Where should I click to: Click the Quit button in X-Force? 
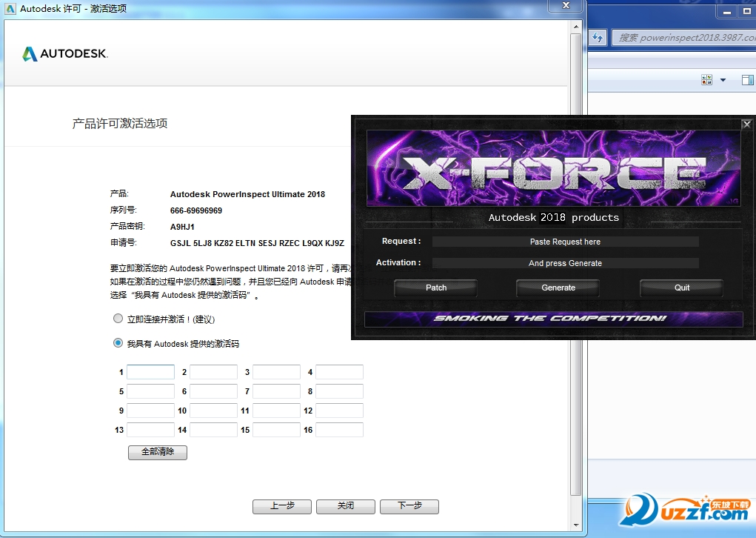coord(682,288)
